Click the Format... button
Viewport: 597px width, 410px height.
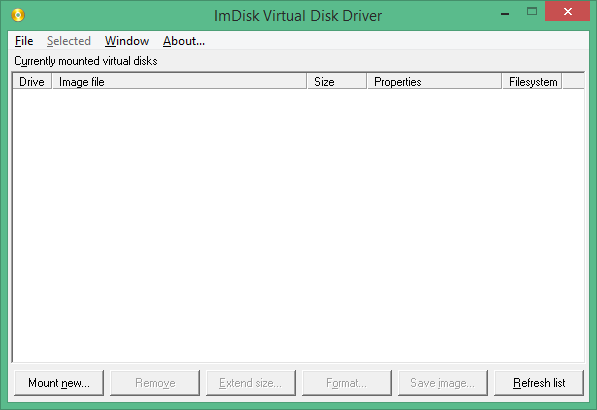click(x=347, y=383)
